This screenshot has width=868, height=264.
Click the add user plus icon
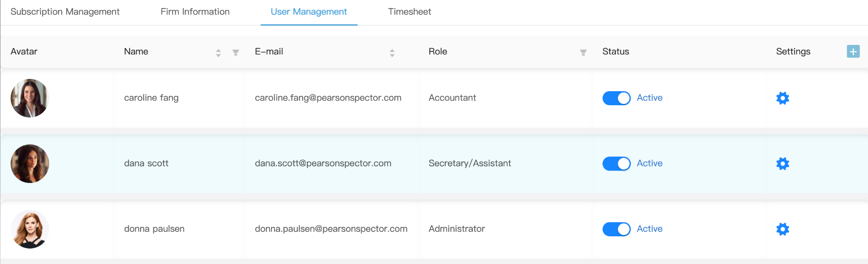853,52
